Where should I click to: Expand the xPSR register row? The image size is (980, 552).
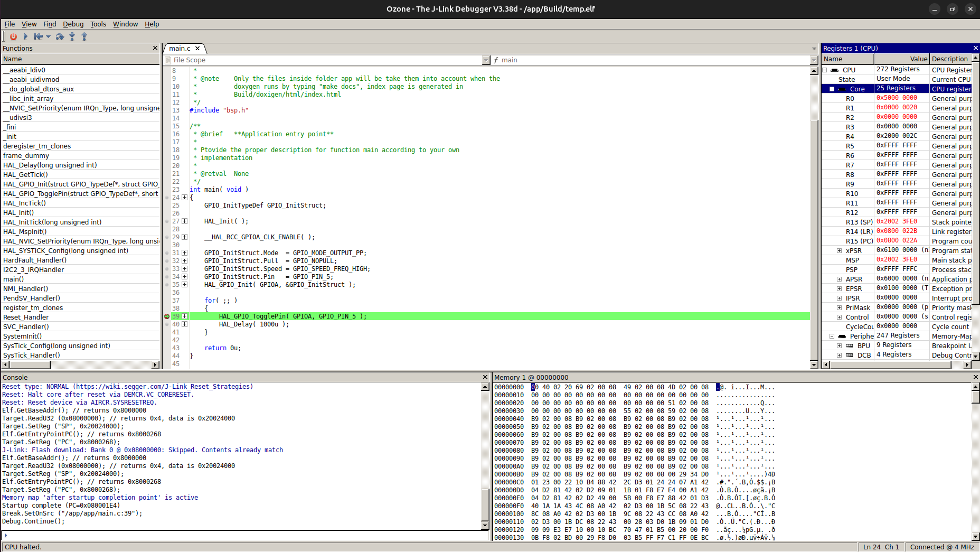pyautogui.click(x=839, y=250)
